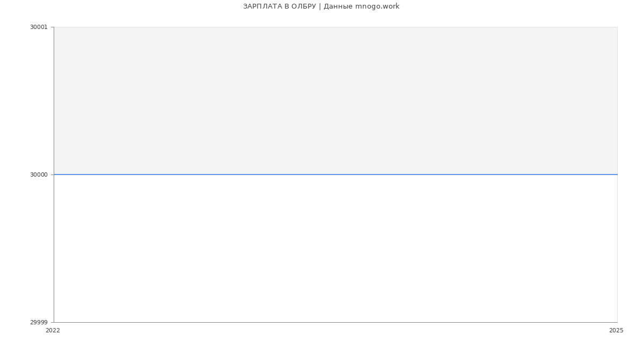Click the horizontal x-axis line at the bottom

(335, 322)
